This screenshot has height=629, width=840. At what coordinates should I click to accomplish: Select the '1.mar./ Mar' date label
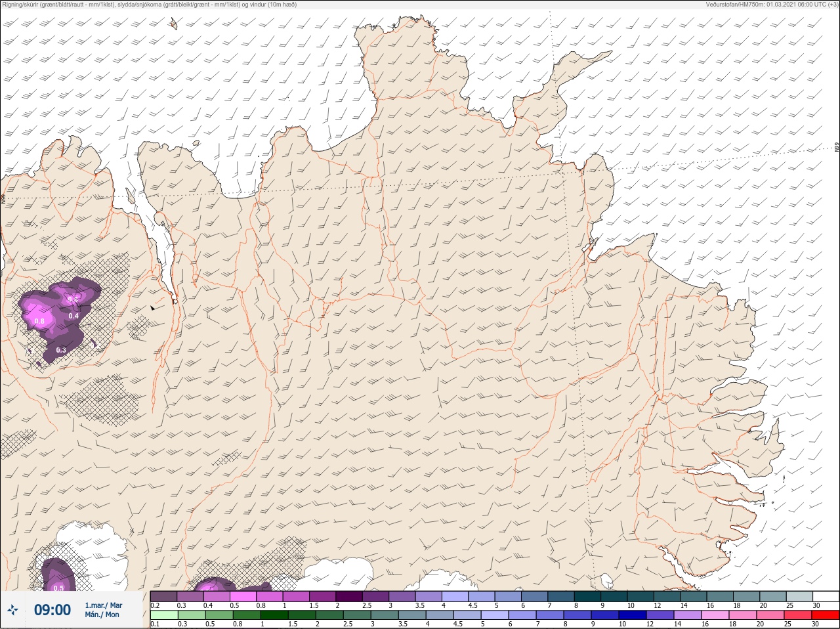(104, 605)
